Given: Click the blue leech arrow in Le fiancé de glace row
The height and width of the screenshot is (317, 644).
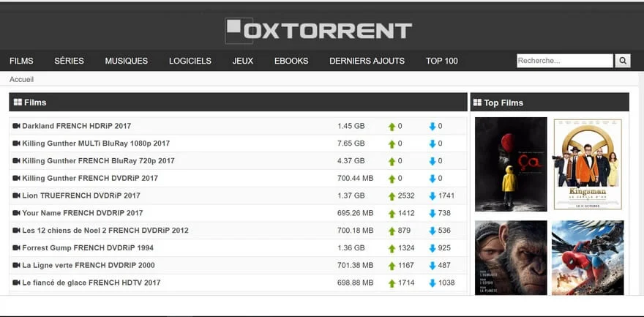Looking at the screenshot, I should (433, 283).
